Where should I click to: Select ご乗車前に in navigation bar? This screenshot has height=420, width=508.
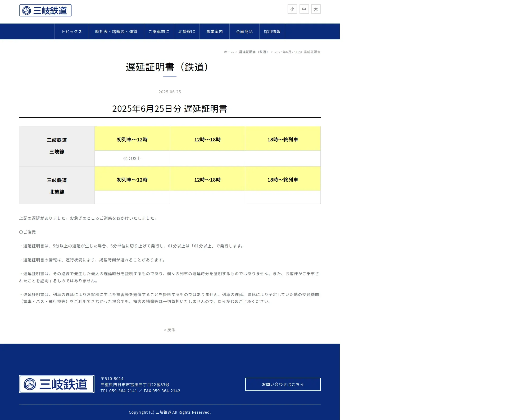159,31
